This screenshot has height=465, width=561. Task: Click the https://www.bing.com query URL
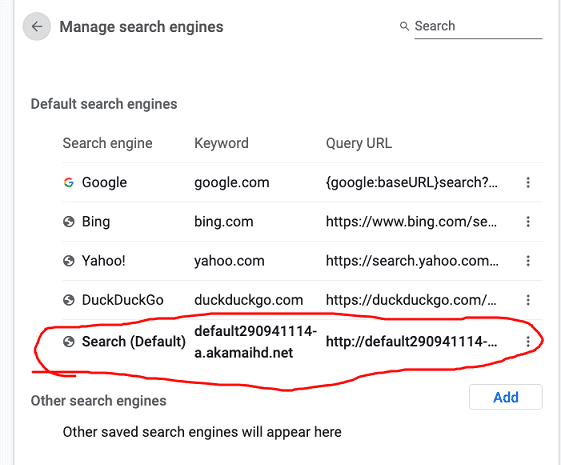pyautogui.click(x=411, y=221)
